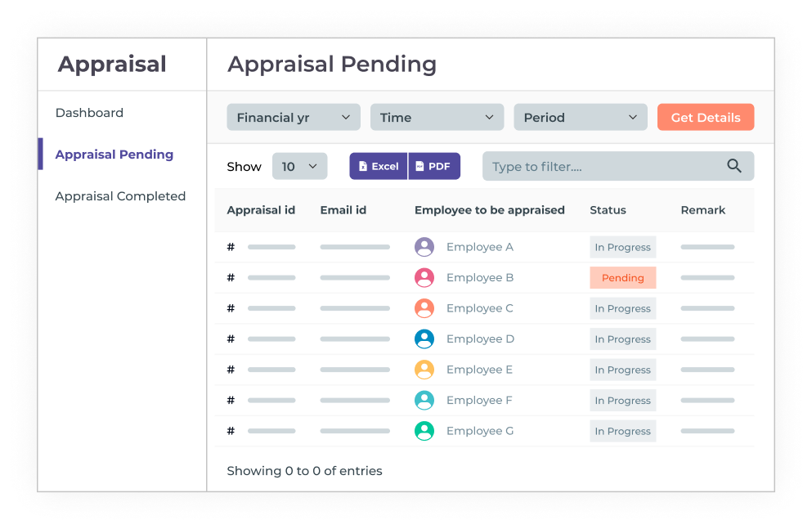Open the Financial yr dropdown
The image size is (812, 529).
coord(294,118)
